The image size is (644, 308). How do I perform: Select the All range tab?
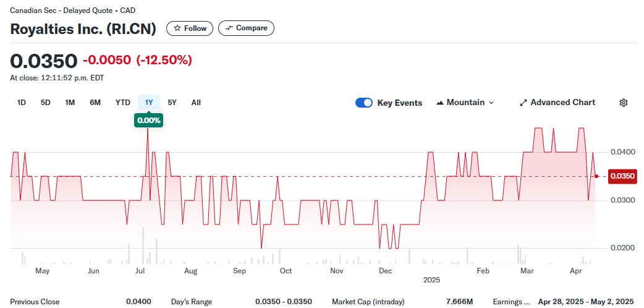196,103
